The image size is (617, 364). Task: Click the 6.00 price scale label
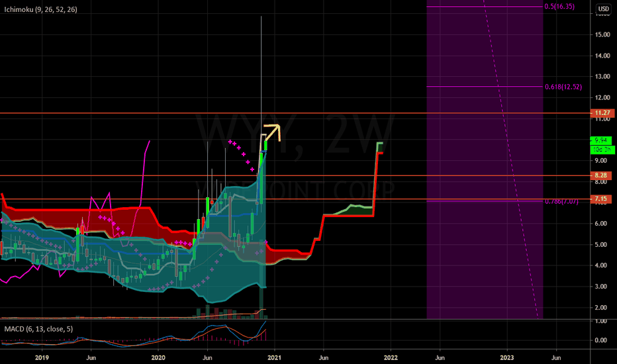[602, 224]
